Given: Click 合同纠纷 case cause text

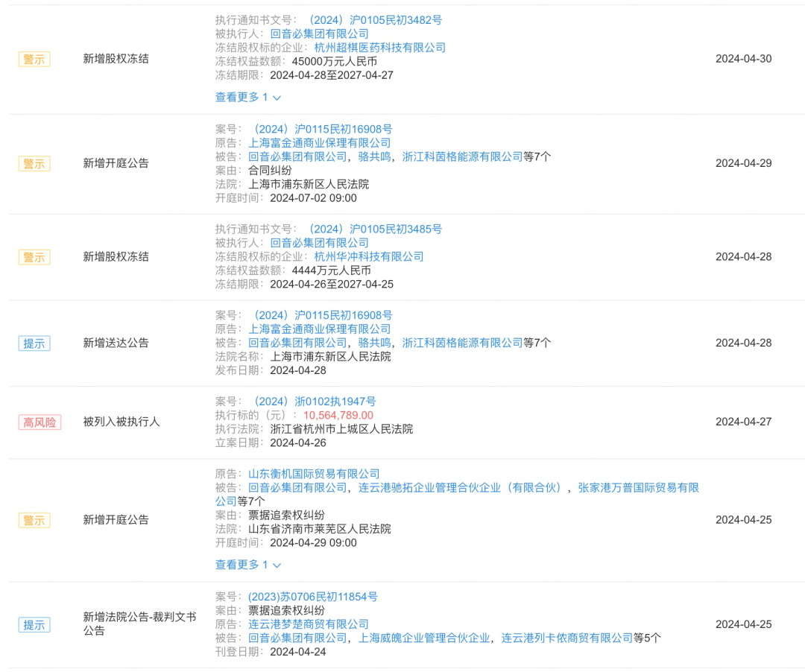Looking at the screenshot, I should (270, 171).
